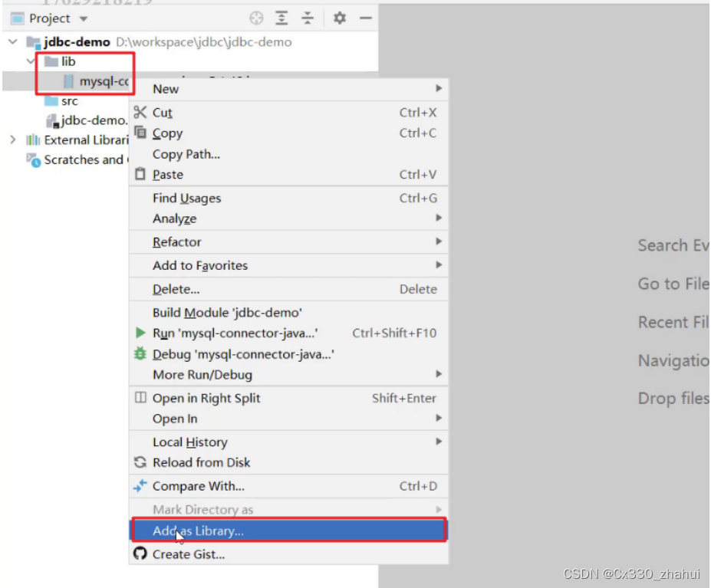Open the Open In submenu
Image resolution: width=711 pixels, height=588 pixels.
pyautogui.click(x=289, y=419)
